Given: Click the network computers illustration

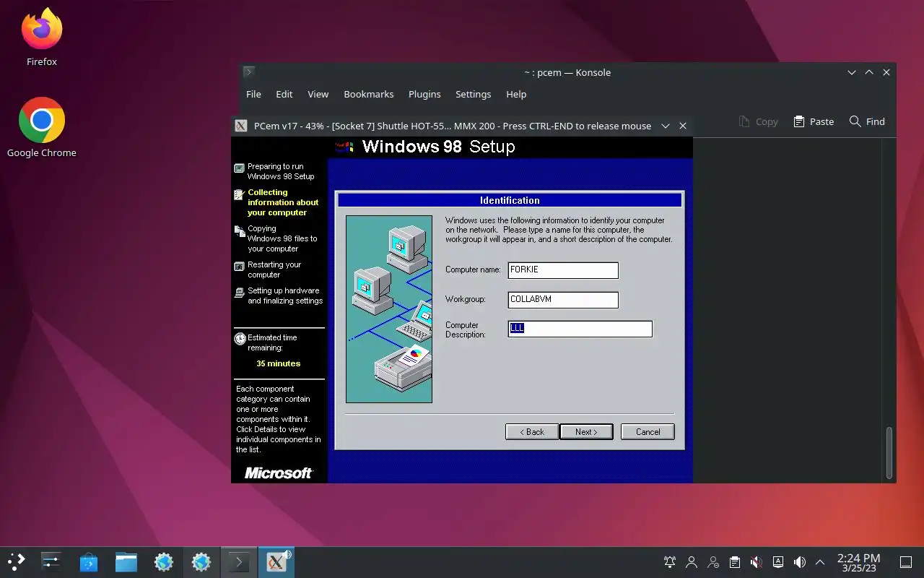Looking at the screenshot, I should (x=389, y=309).
